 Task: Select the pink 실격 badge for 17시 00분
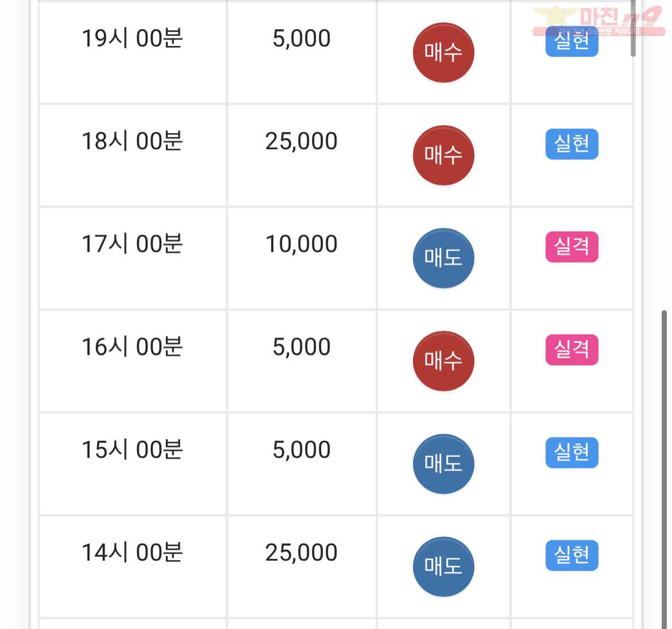point(571,247)
